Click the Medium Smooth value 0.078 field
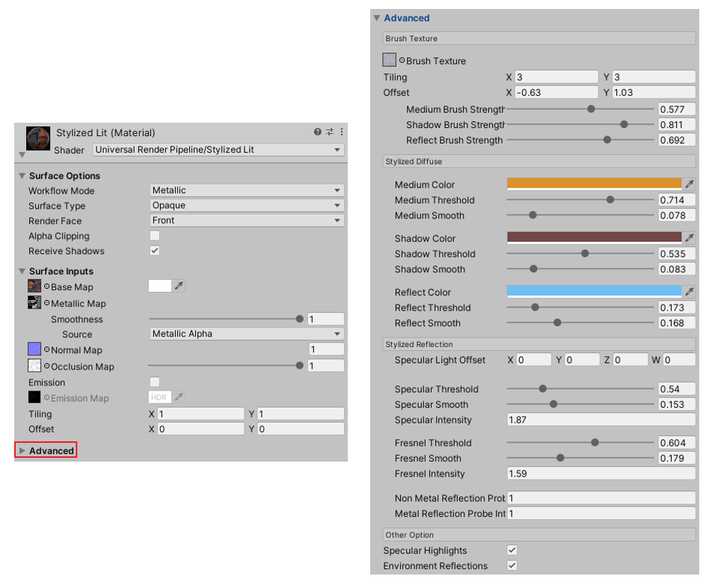 point(677,215)
